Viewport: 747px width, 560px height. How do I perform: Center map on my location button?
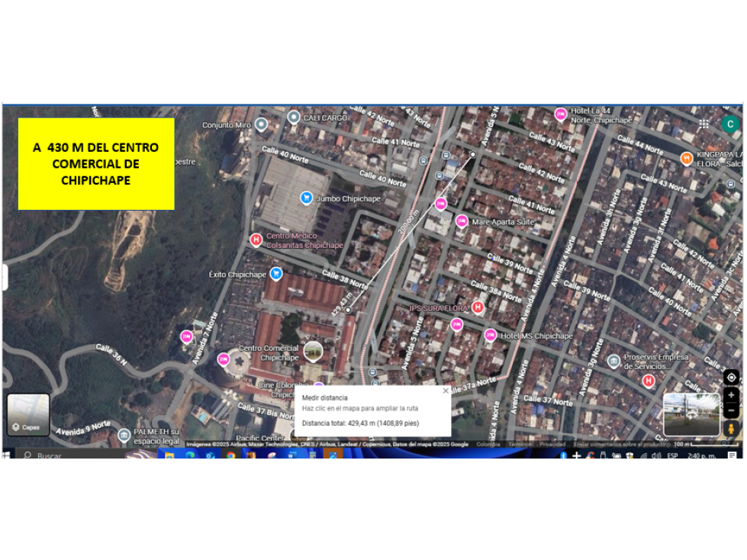(x=731, y=378)
